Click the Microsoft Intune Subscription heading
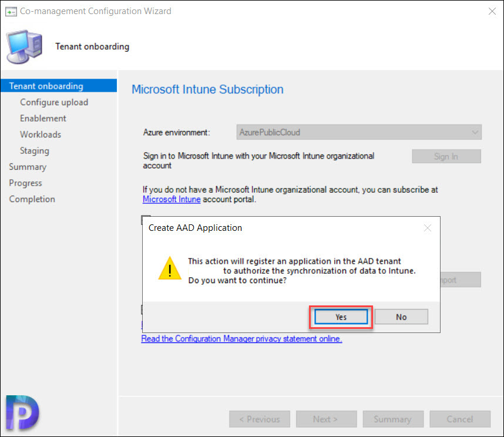Screen dimensions: 504x437 coord(207,89)
